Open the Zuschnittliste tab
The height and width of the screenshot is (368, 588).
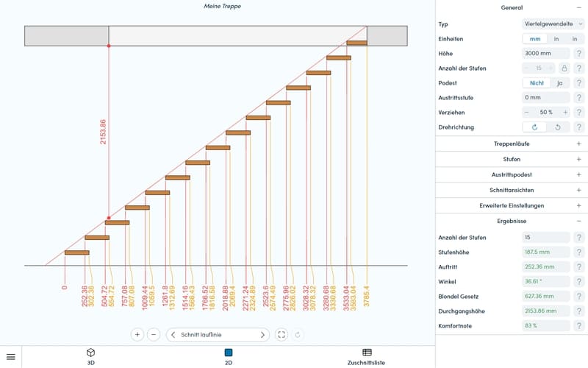(366, 357)
